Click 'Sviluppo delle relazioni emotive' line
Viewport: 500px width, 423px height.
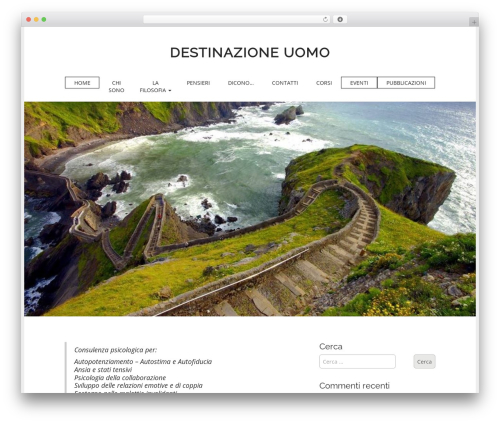[x=138, y=386]
